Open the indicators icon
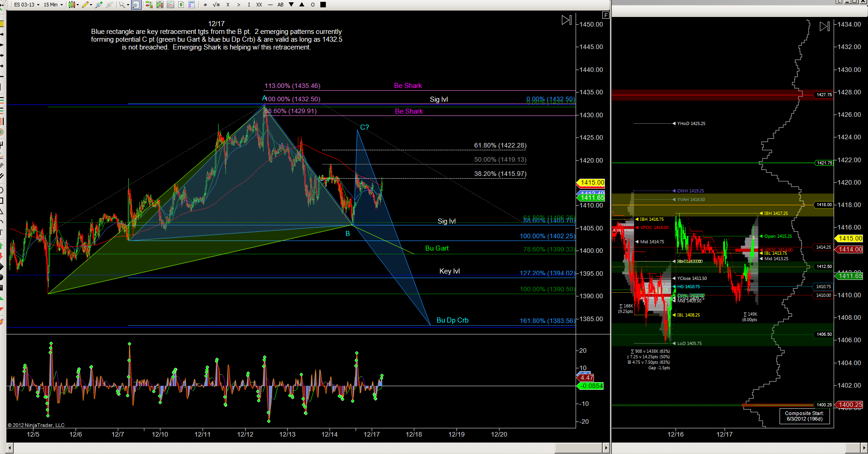Image resolution: width=868 pixels, height=454 pixels. tap(170, 5)
